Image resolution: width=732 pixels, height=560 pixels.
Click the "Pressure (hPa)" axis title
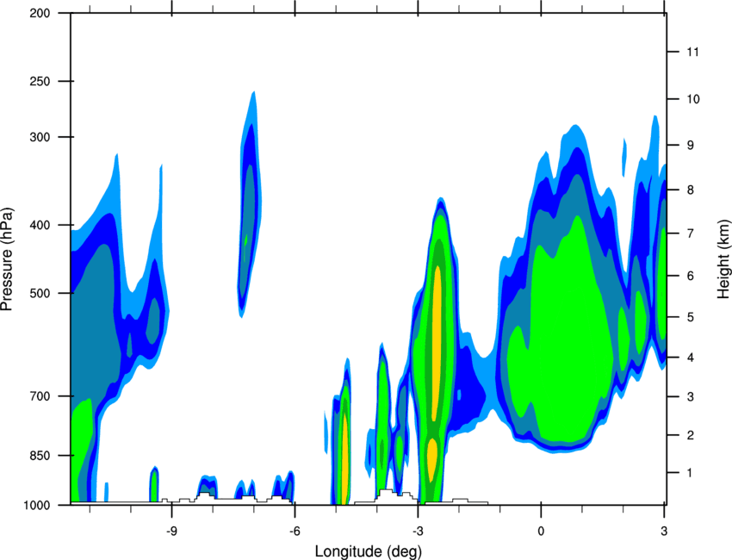(7, 259)
